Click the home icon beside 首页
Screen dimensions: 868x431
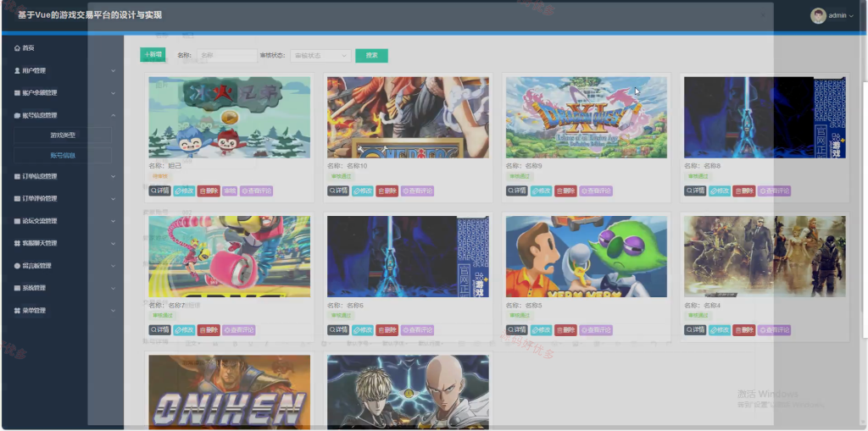pyautogui.click(x=17, y=48)
